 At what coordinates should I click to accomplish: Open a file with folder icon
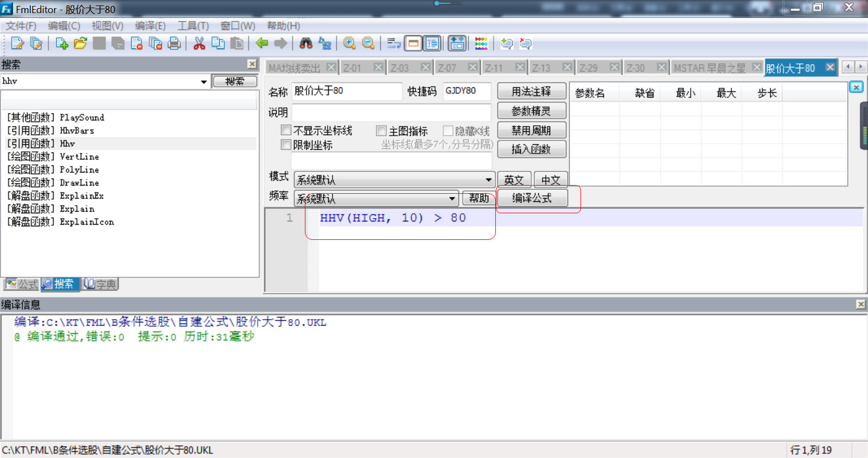pyautogui.click(x=80, y=43)
